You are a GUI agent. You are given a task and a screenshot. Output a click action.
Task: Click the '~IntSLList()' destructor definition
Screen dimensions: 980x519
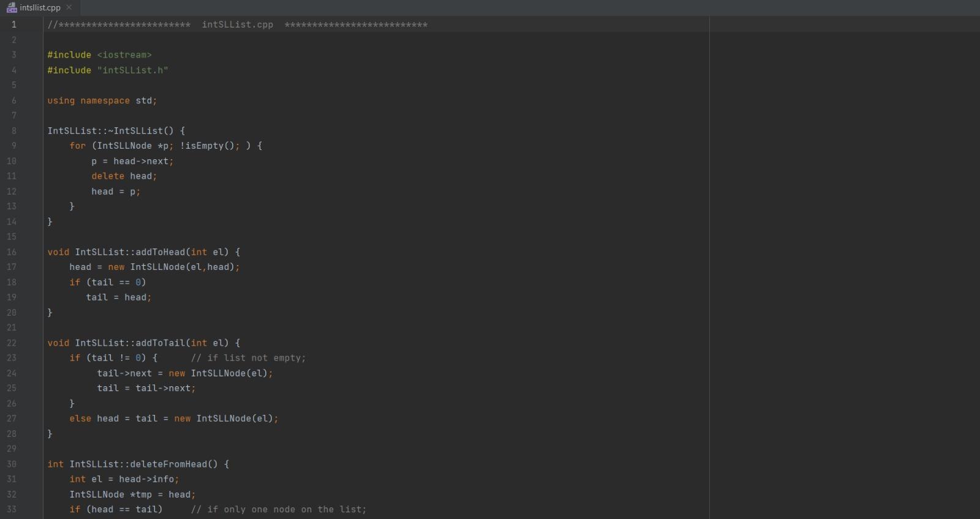tap(116, 131)
